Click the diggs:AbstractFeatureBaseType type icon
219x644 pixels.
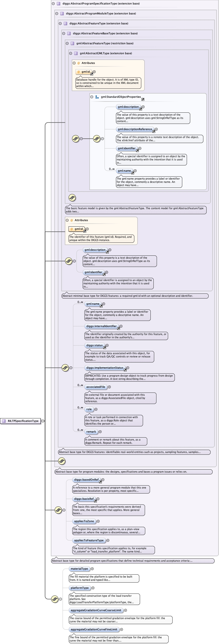(x=69, y=34)
